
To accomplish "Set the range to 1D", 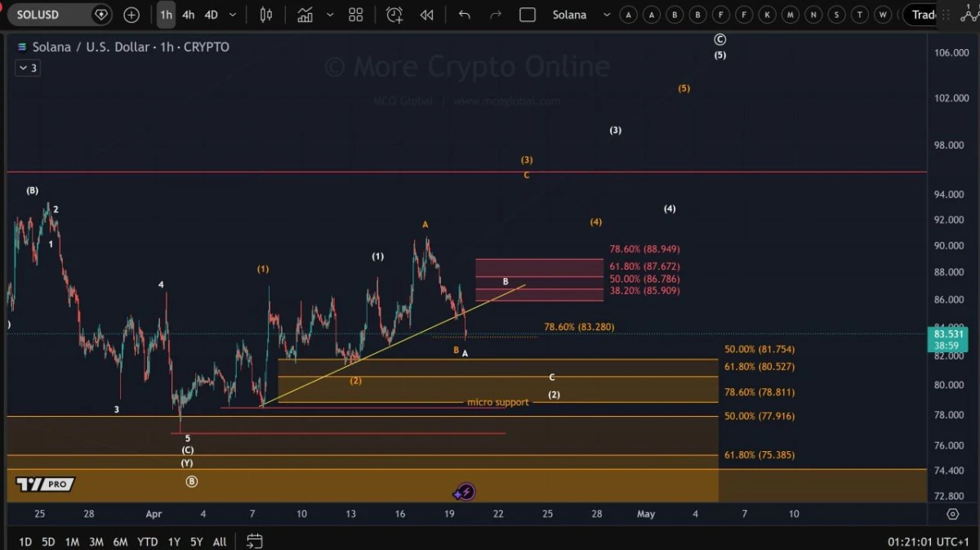I will click(x=25, y=541).
